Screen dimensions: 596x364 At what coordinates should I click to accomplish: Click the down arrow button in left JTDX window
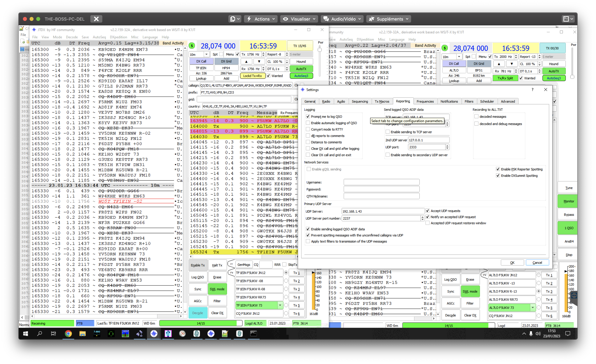(259, 61)
